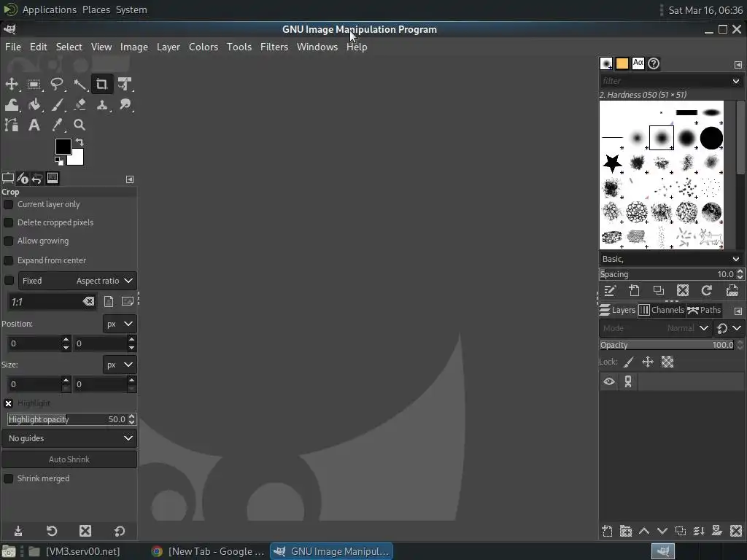Click the Auto Shrink button
Viewport: 747px width, 560px height.
point(69,459)
